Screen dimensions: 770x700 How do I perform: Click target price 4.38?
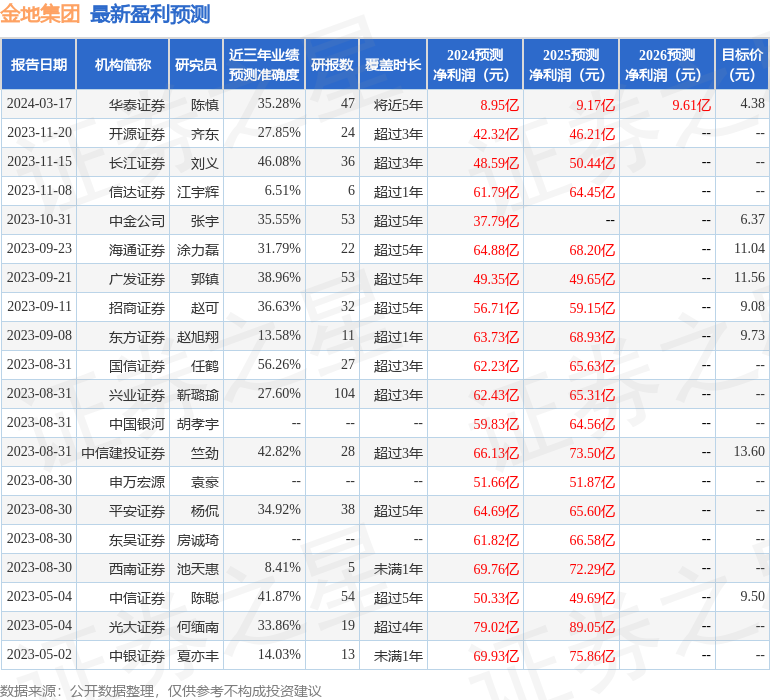click(752, 104)
